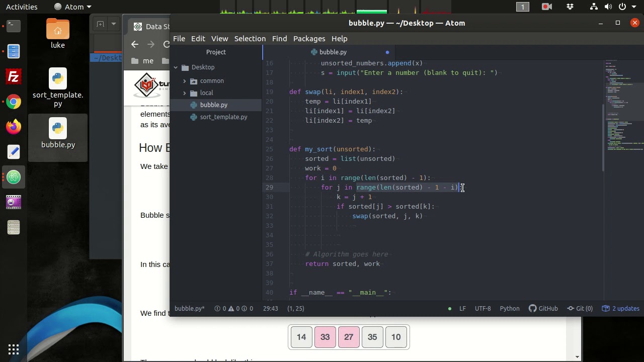The image size is (644, 362).
Task: Click the workspace indicator showing 1
Action: 523,7
